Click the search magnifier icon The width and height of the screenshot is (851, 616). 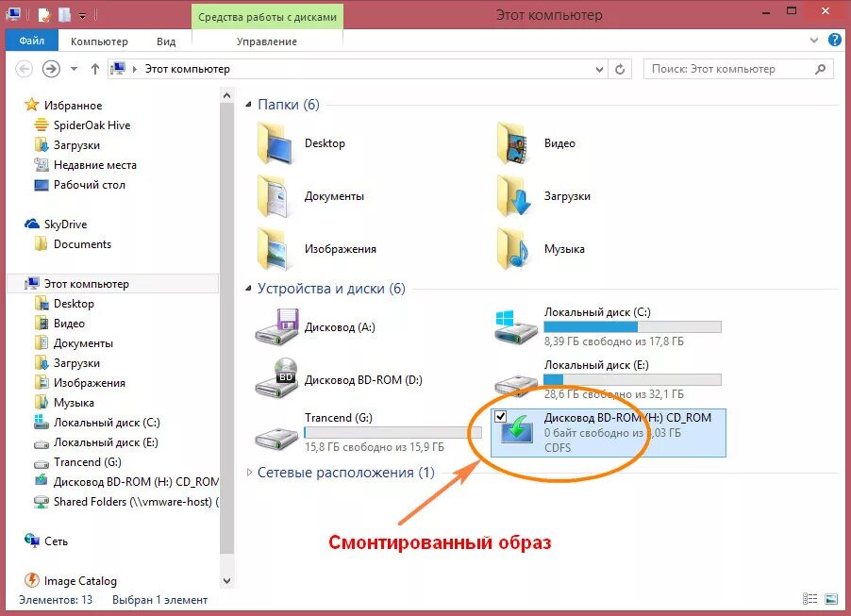[820, 69]
